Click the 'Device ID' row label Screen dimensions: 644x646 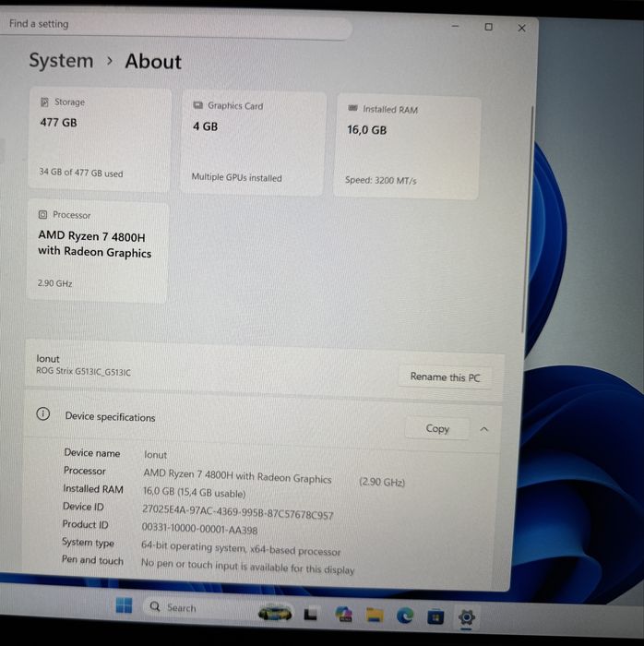click(83, 507)
